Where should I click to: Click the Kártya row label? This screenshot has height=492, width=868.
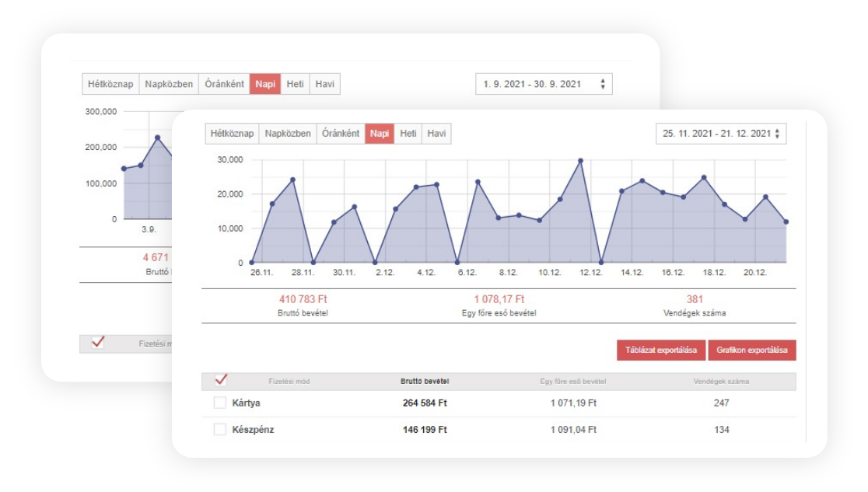[246, 403]
